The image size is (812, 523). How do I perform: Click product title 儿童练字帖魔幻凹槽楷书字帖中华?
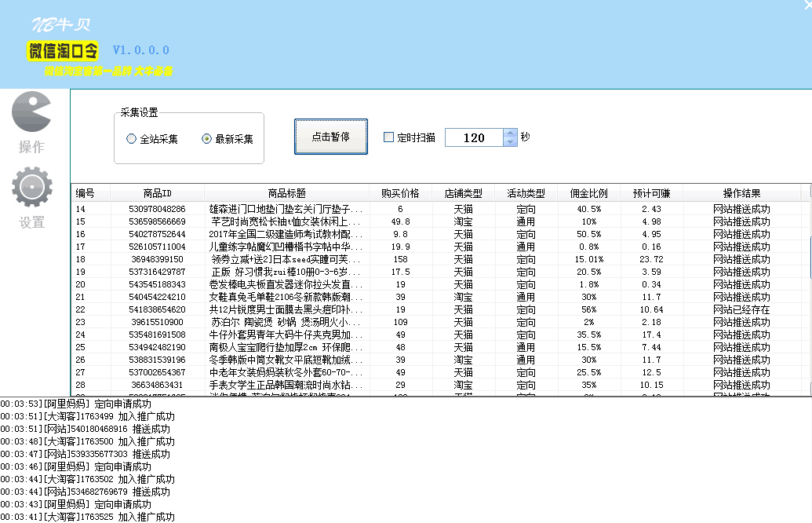[x=286, y=247]
